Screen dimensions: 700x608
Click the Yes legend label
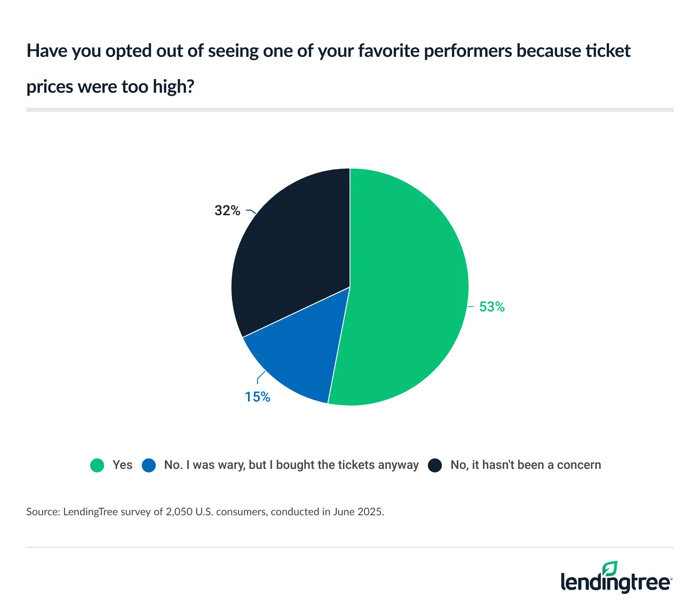[122, 465]
